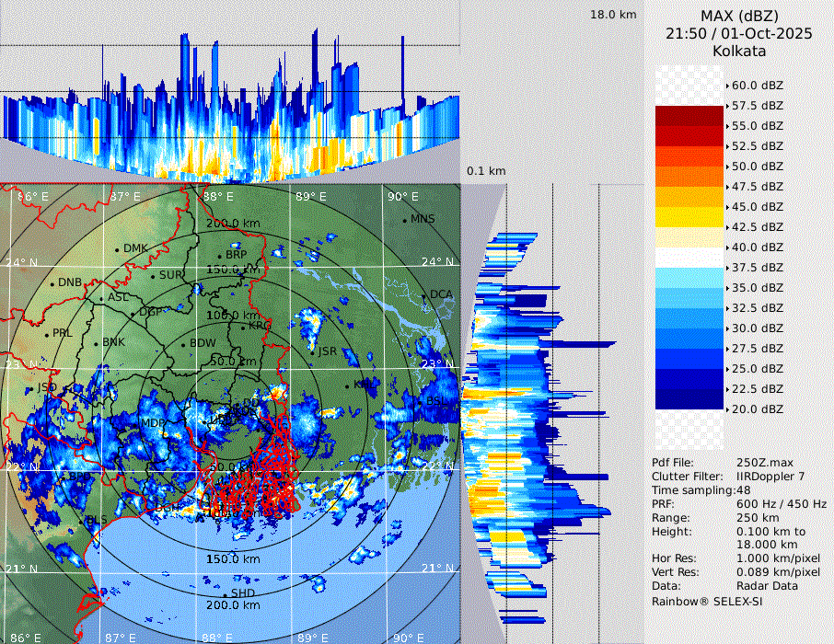Click the MAX (dBZ) title text
This screenshot has height=644, width=834.
739,16
